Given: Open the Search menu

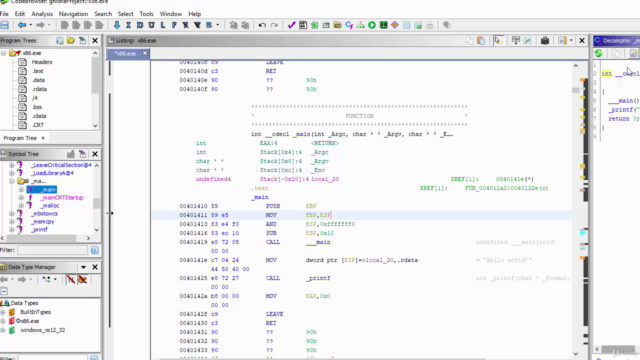Looking at the screenshot, I should point(103,14).
